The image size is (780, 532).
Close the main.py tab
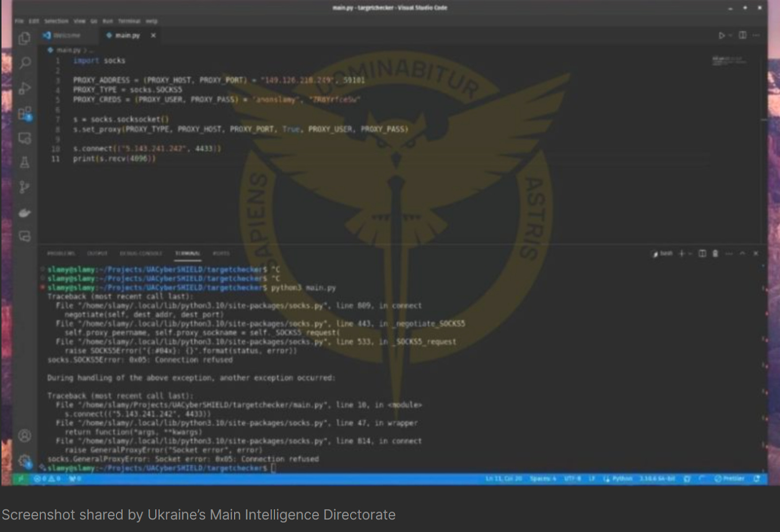coord(153,36)
